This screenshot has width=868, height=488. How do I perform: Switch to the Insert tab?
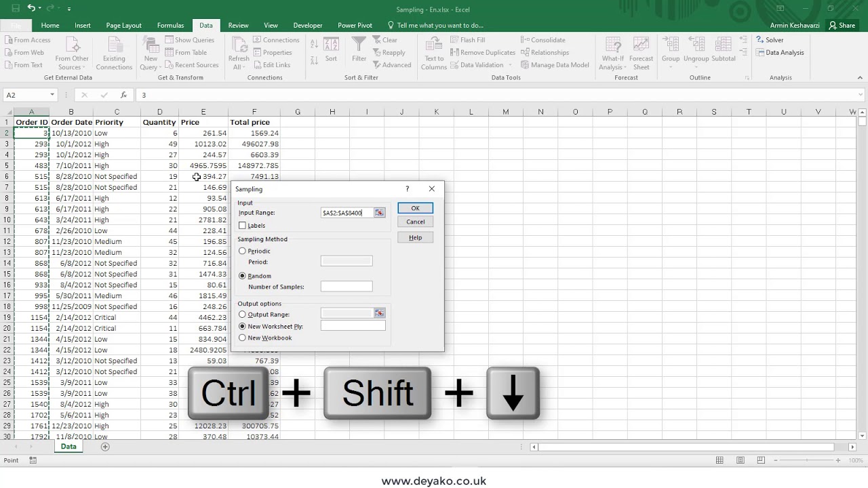tap(83, 25)
